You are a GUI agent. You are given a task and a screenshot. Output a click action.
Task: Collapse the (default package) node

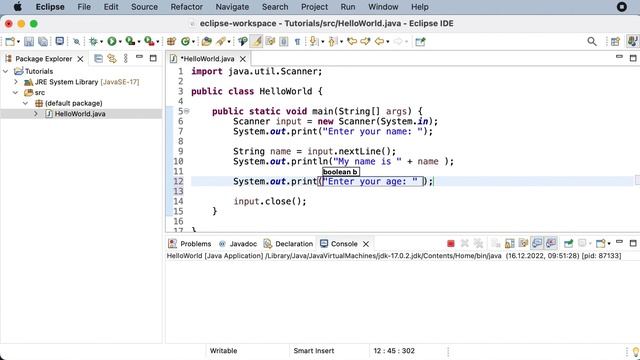(25, 103)
